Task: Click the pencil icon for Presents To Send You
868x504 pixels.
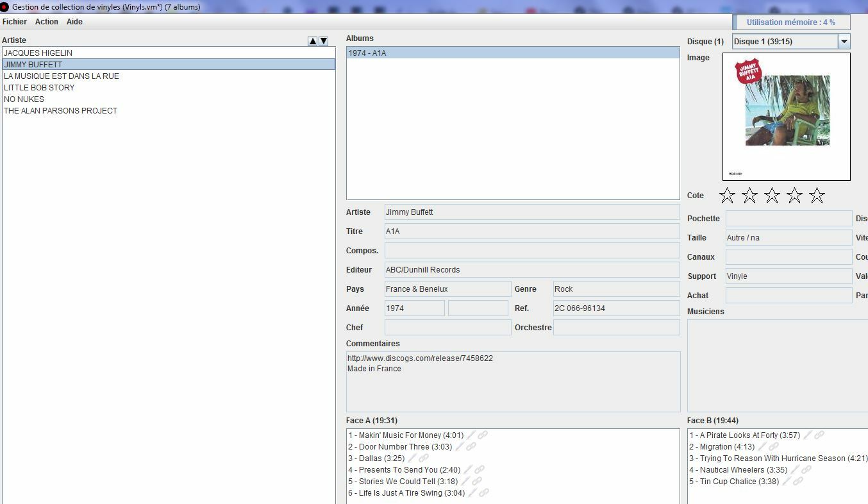Action: (x=468, y=469)
